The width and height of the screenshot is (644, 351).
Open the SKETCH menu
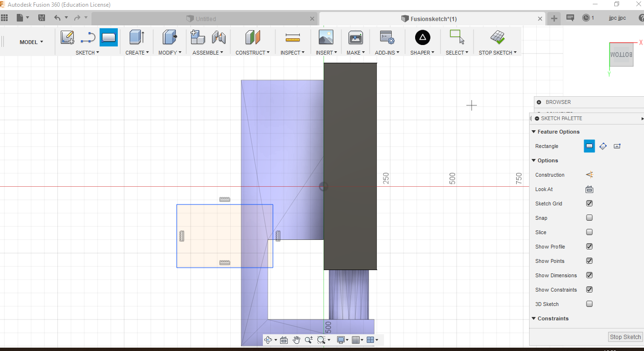[x=87, y=53]
